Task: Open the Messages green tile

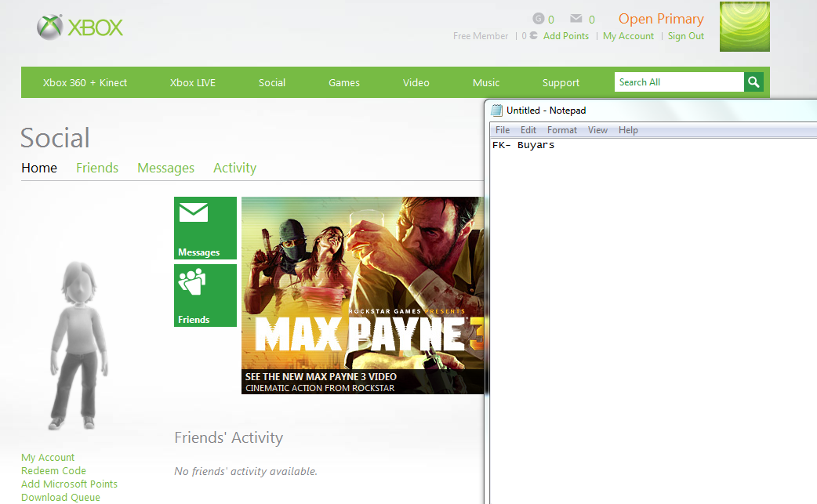Action: tap(205, 227)
